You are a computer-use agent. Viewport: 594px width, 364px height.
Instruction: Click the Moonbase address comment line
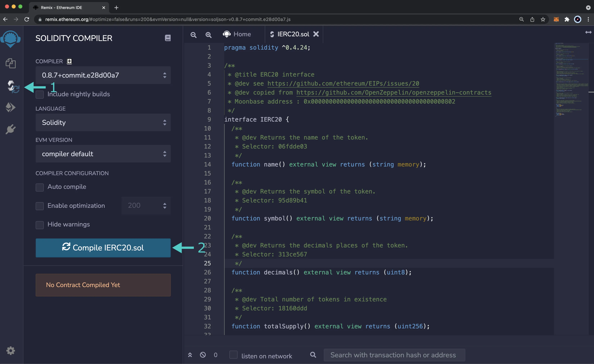341,101
